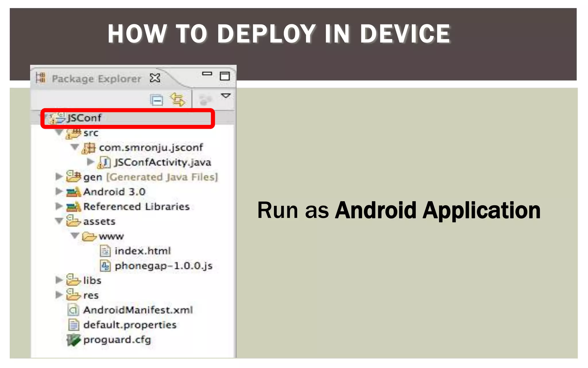588x368 pixels.
Task: Click the phonegap-1.0.0.js file icon
Action: (x=105, y=266)
